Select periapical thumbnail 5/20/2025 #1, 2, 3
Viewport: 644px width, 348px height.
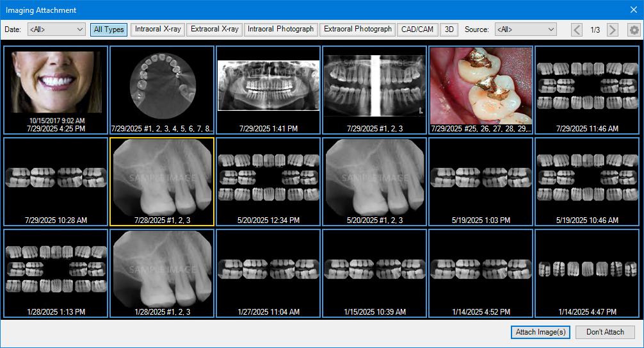pyautogui.click(x=374, y=182)
